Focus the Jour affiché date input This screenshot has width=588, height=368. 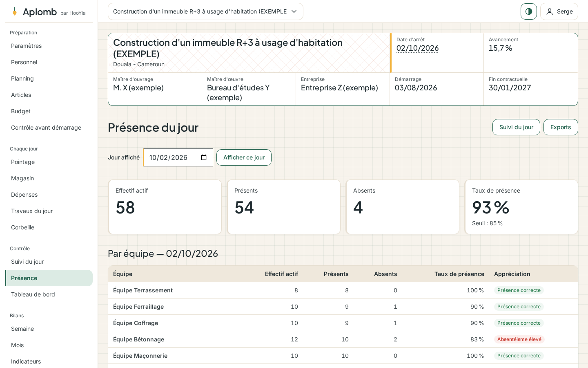click(x=178, y=157)
